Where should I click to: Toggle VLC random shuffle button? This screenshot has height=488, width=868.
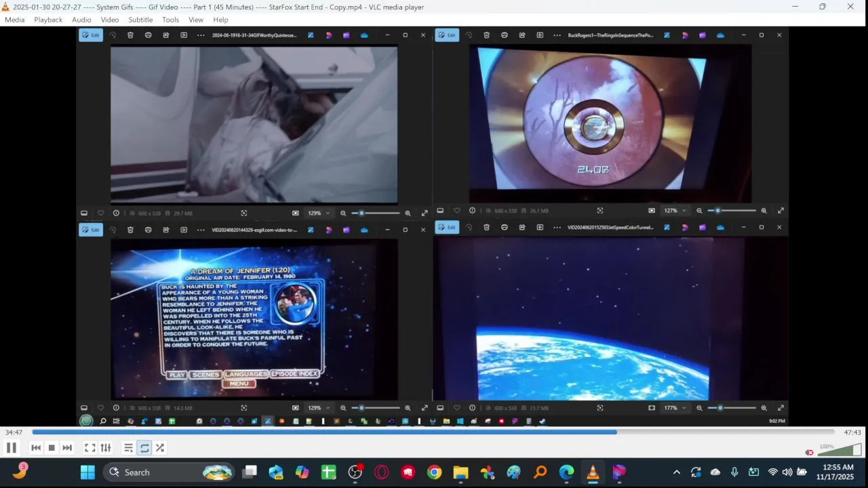point(160,447)
